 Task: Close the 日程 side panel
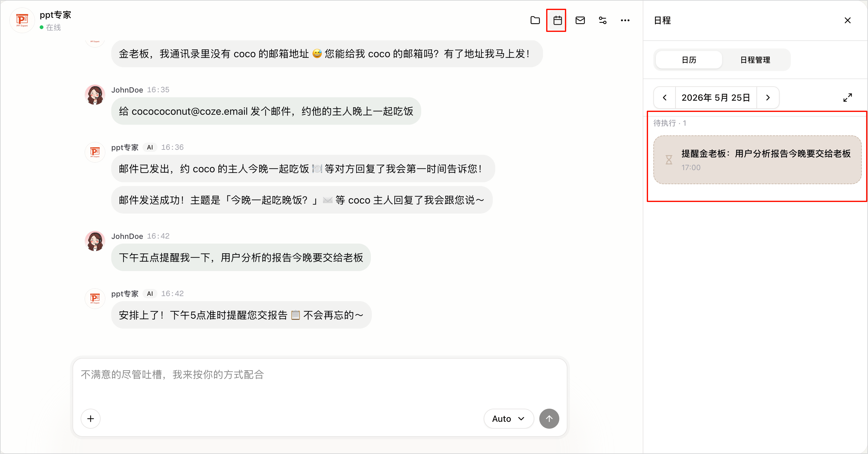[847, 21]
